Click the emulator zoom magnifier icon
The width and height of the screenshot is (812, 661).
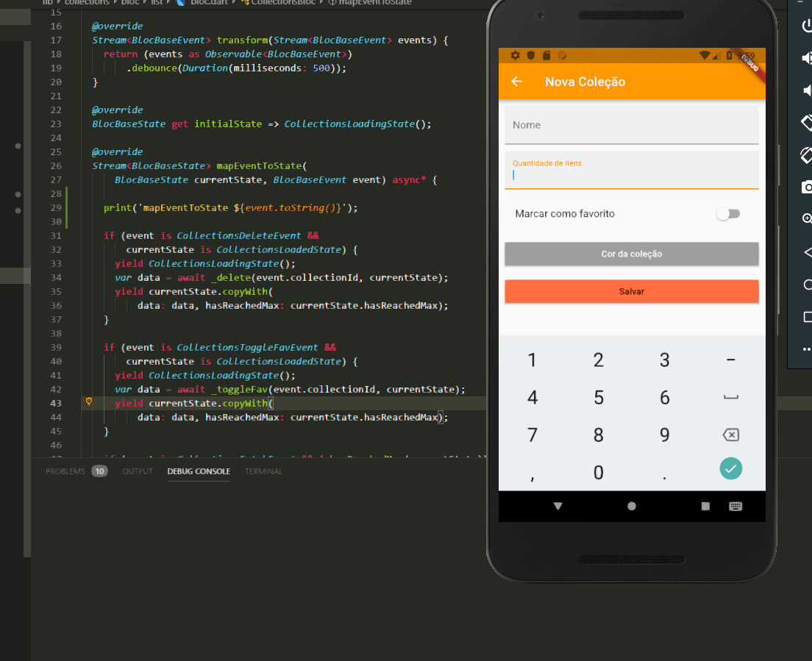tap(807, 218)
